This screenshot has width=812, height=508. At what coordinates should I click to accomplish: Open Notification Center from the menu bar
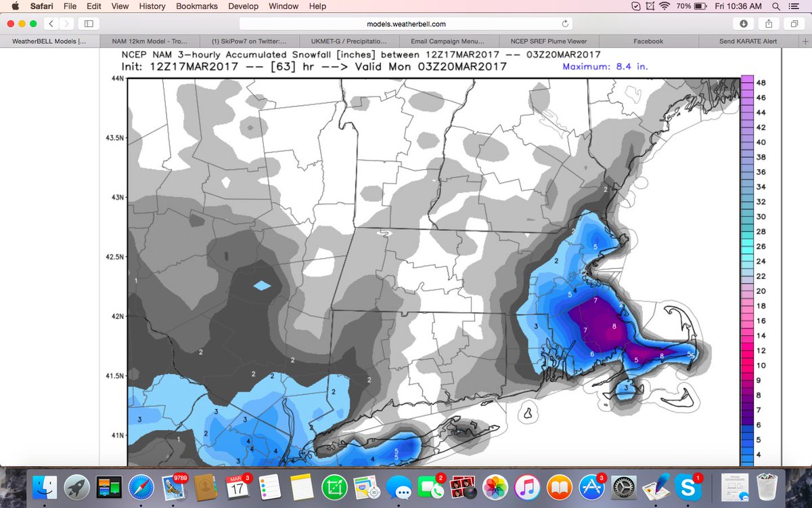[795, 6]
